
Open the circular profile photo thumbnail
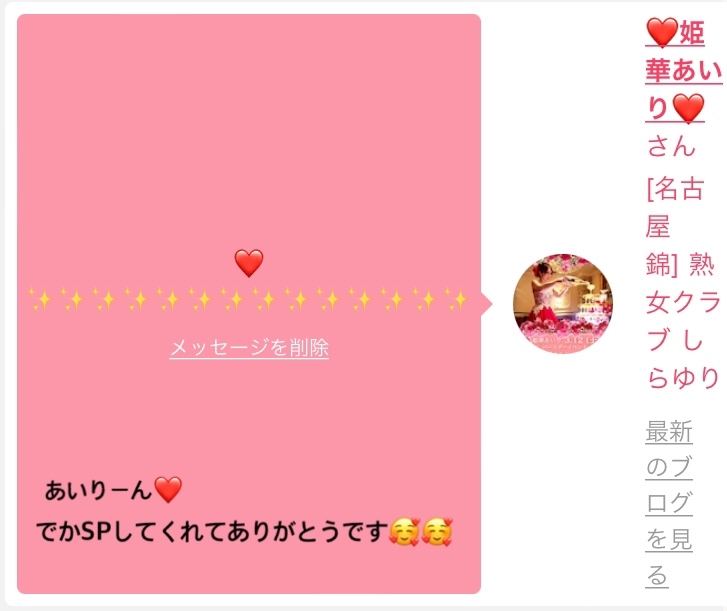pos(563,304)
